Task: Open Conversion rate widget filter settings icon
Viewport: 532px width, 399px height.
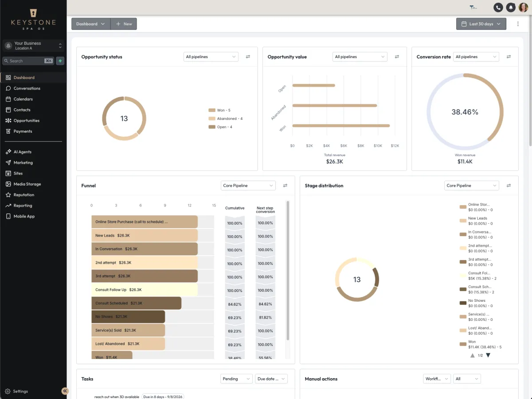Action: (x=509, y=57)
